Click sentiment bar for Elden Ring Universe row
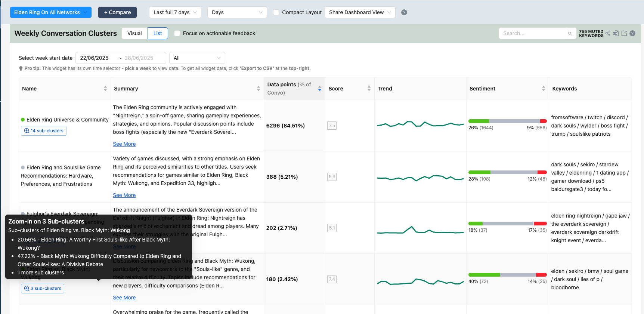This screenshot has width=644, height=314. [508, 121]
